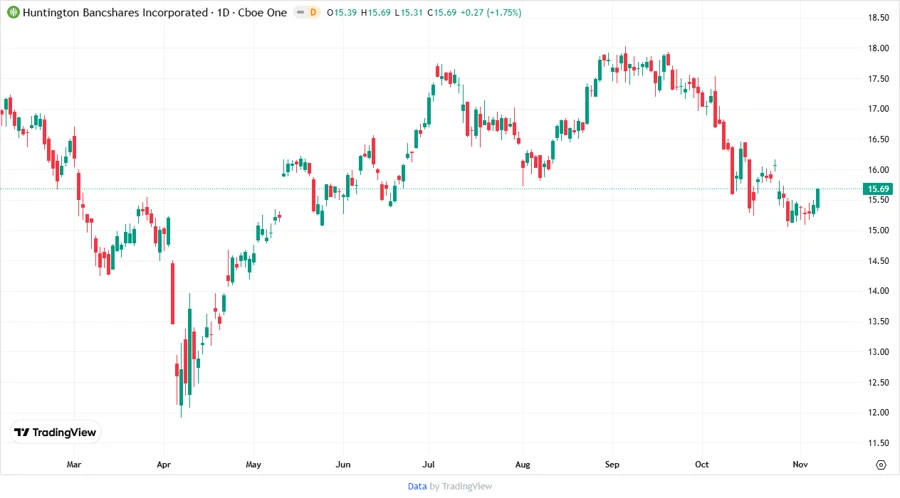
Task: Click the 15.69 current price label
Action: point(878,189)
